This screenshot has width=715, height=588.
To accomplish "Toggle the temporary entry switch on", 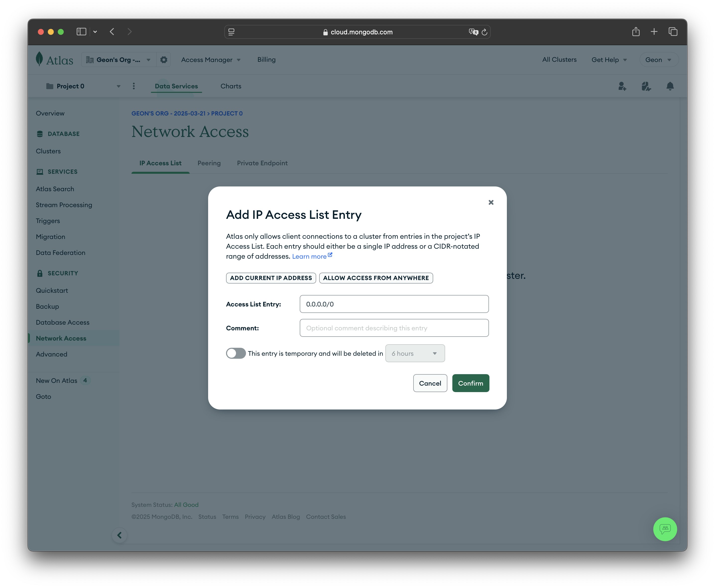I will (x=236, y=353).
